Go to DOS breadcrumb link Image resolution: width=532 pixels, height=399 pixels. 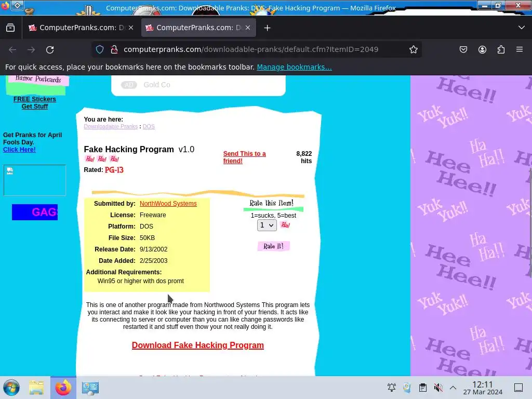149,126
